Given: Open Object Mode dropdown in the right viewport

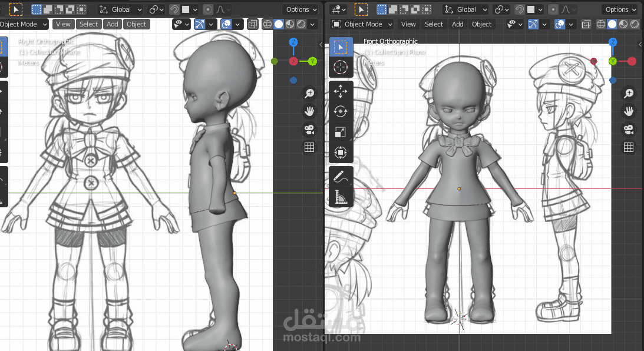Looking at the screenshot, I should pyautogui.click(x=363, y=24).
